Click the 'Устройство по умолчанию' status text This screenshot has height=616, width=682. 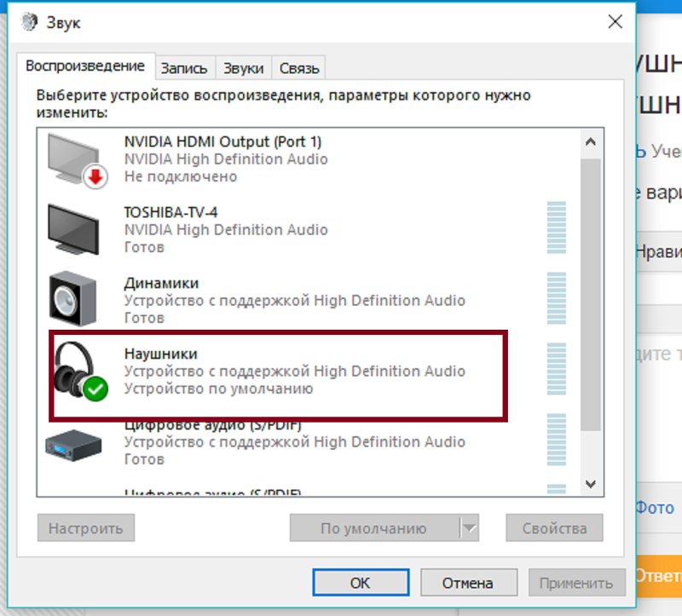pos(219,389)
